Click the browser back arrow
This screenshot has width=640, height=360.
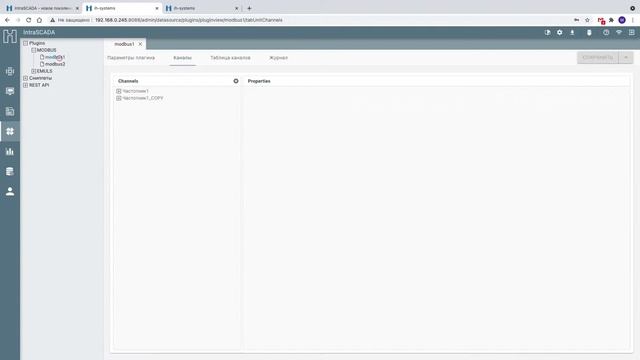(7, 20)
